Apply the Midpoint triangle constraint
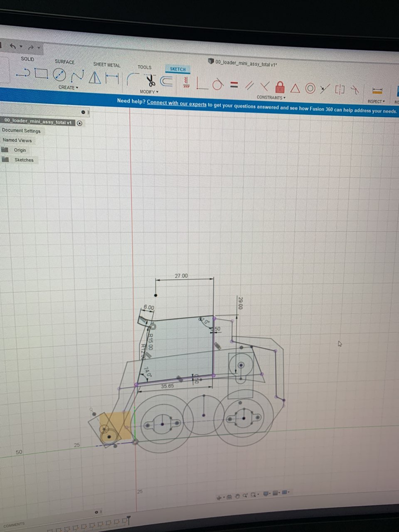399x532 pixels. tap(295, 88)
